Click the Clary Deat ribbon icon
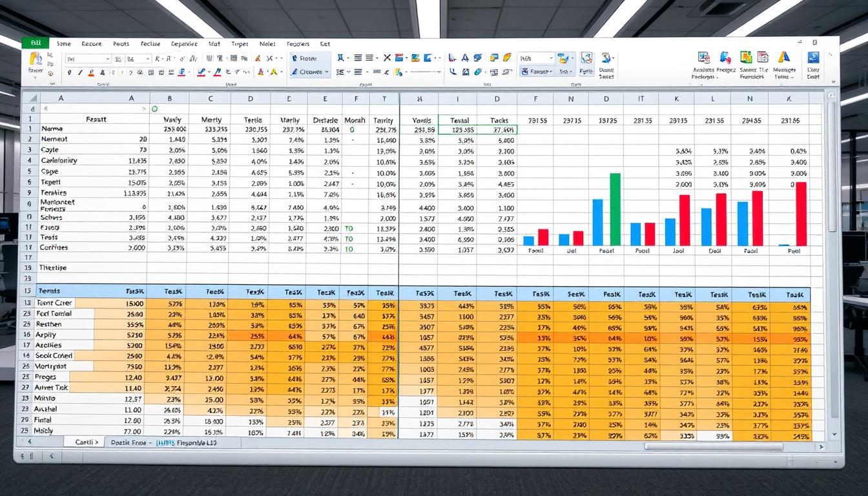The width and height of the screenshot is (868, 496). pos(813,65)
